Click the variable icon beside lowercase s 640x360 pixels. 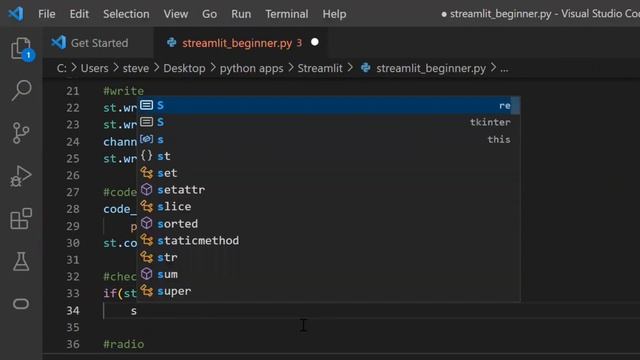point(147,139)
